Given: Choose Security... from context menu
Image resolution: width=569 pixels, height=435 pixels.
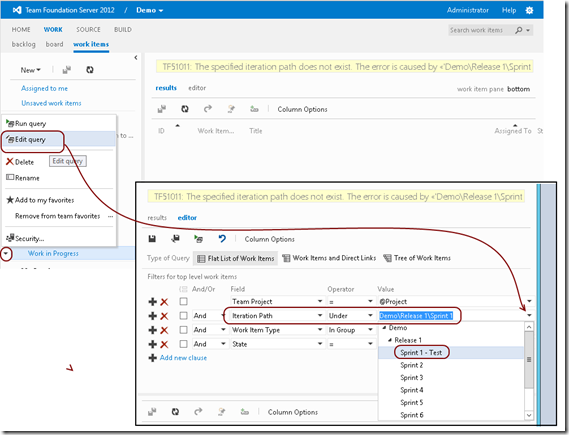Looking at the screenshot, I should tap(25, 238).
